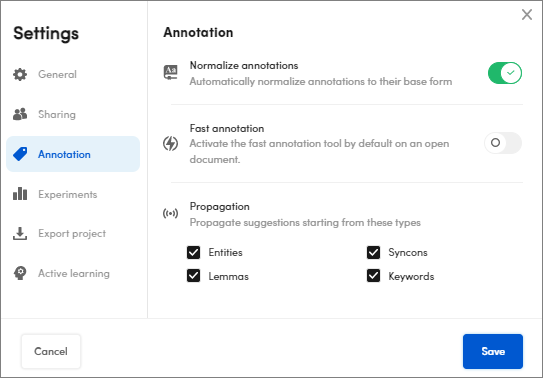The height and width of the screenshot is (378, 543).
Task: Uncheck the Lemmas checkbox
Action: click(193, 276)
